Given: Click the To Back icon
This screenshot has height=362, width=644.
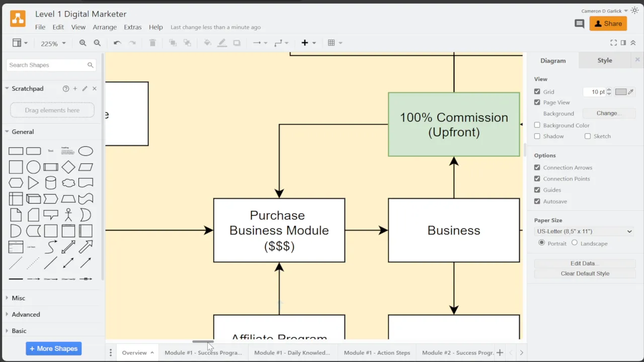Looking at the screenshot, I should pos(187,43).
